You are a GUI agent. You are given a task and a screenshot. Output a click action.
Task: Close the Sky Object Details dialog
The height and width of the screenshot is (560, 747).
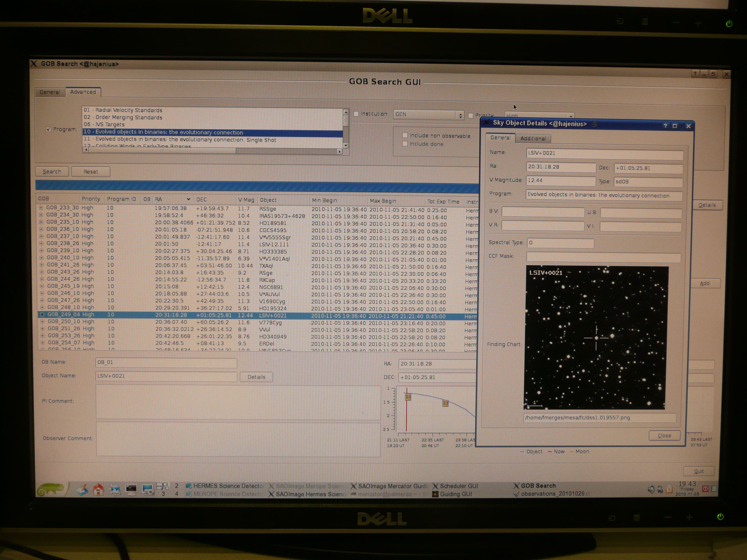point(664,436)
